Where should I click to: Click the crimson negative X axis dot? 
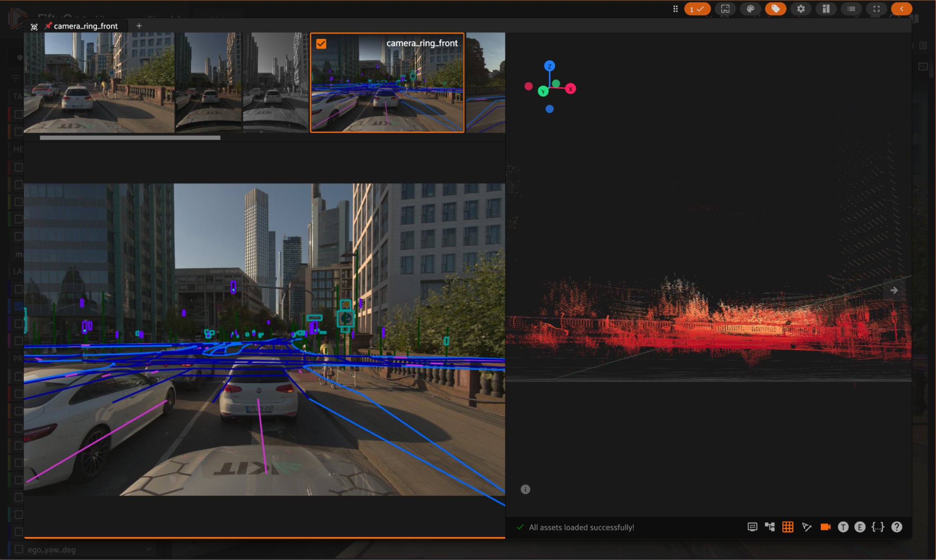529,86
